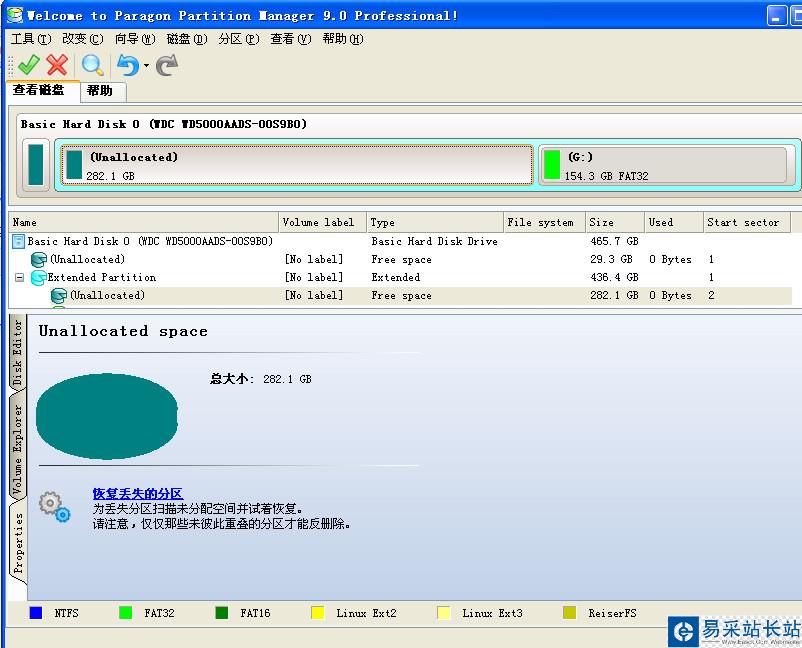Viewport: 802px width, 648px height.
Task: Click the icon of 282.1 GB Unallocated row
Action: pos(59,296)
